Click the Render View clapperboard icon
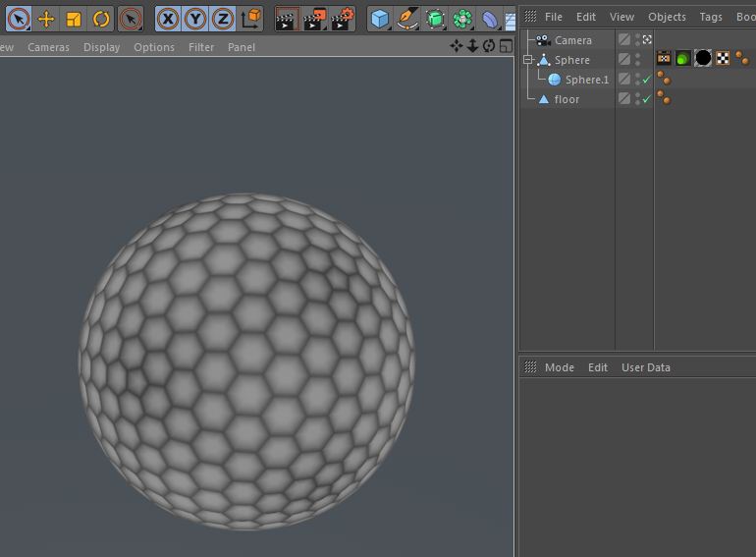Viewport: 756px width, 557px height. (x=286, y=19)
